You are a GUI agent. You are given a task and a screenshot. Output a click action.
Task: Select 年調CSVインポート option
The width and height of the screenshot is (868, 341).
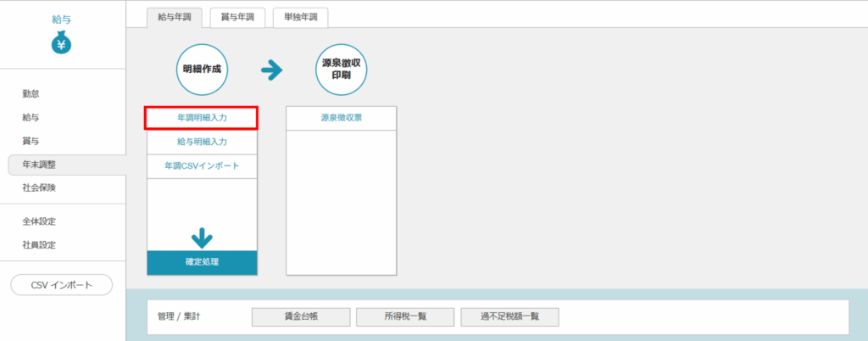coord(202,166)
